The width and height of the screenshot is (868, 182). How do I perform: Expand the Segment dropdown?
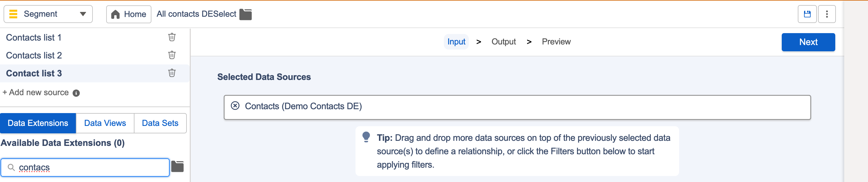(48, 14)
